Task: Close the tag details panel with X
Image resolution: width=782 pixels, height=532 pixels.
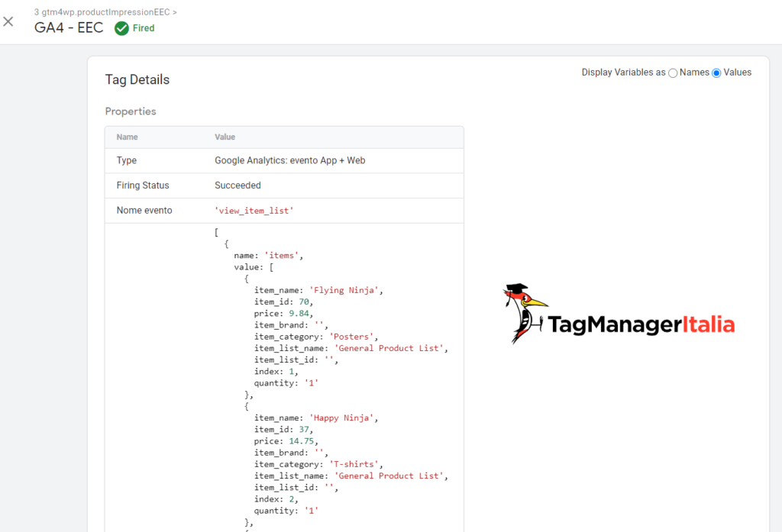Action: [8, 21]
